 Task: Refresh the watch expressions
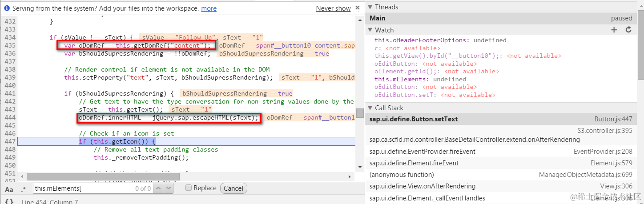click(x=628, y=30)
